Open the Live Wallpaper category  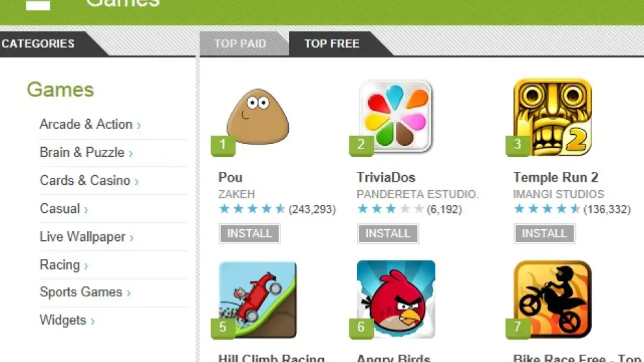pyautogui.click(x=87, y=237)
